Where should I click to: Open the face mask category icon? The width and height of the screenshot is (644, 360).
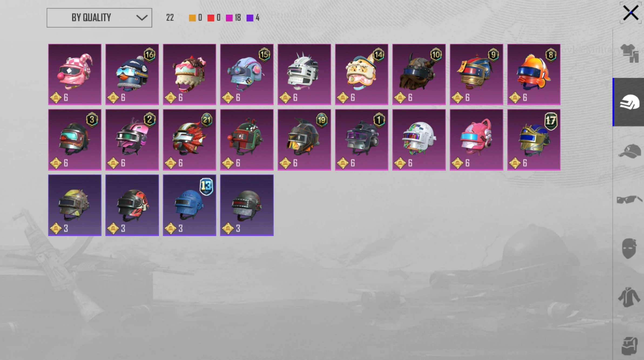pos(629,248)
